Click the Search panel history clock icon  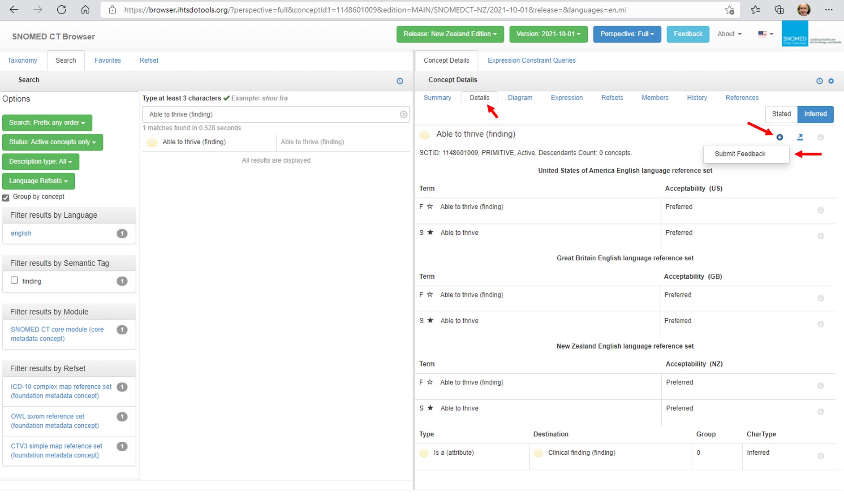(400, 81)
